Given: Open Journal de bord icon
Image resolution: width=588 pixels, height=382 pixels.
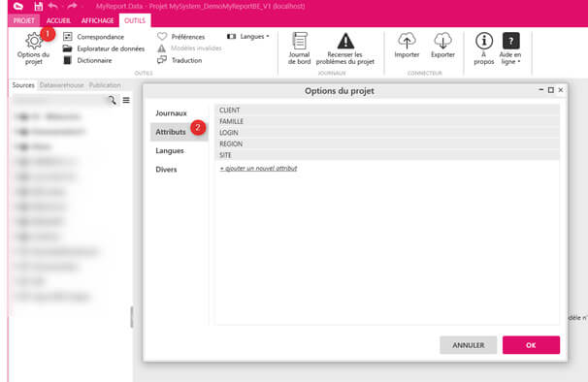Looking at the screenshot, I should click(x=300, y=41).
